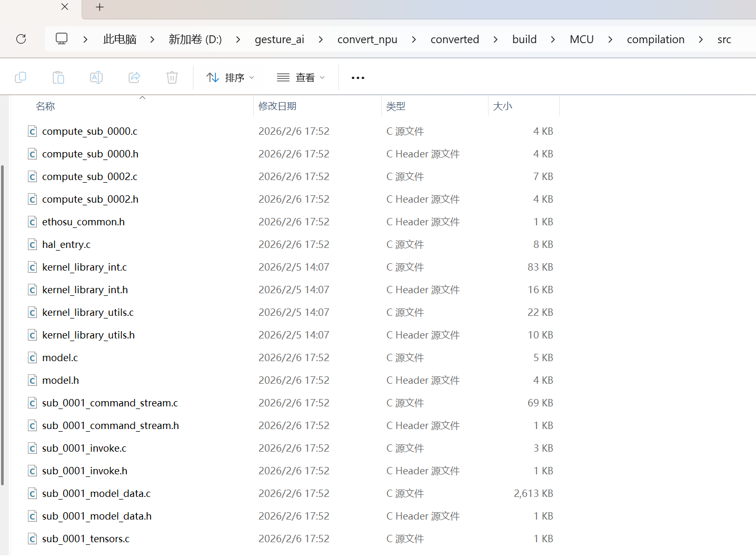
Task: Open the 查看 view dropdown
Action: [301, 77]
